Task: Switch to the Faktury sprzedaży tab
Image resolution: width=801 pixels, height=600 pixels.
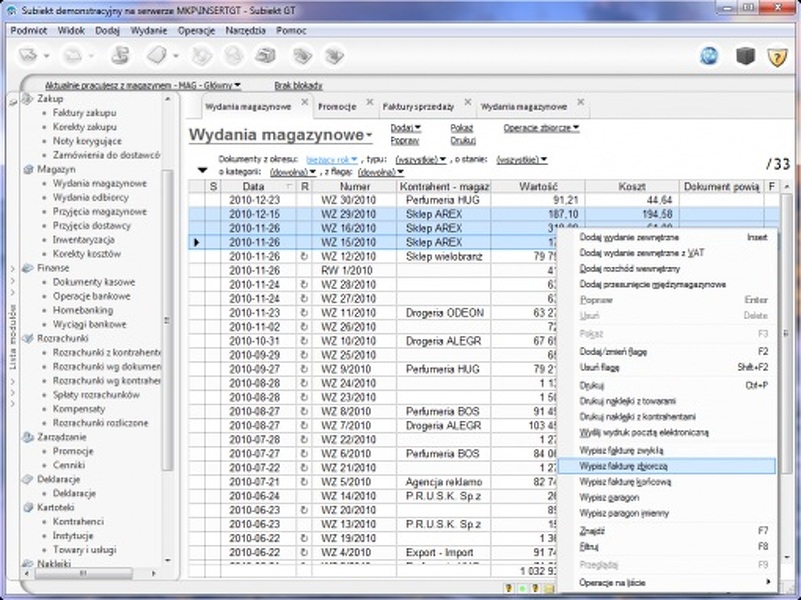Action: [418, 106]
